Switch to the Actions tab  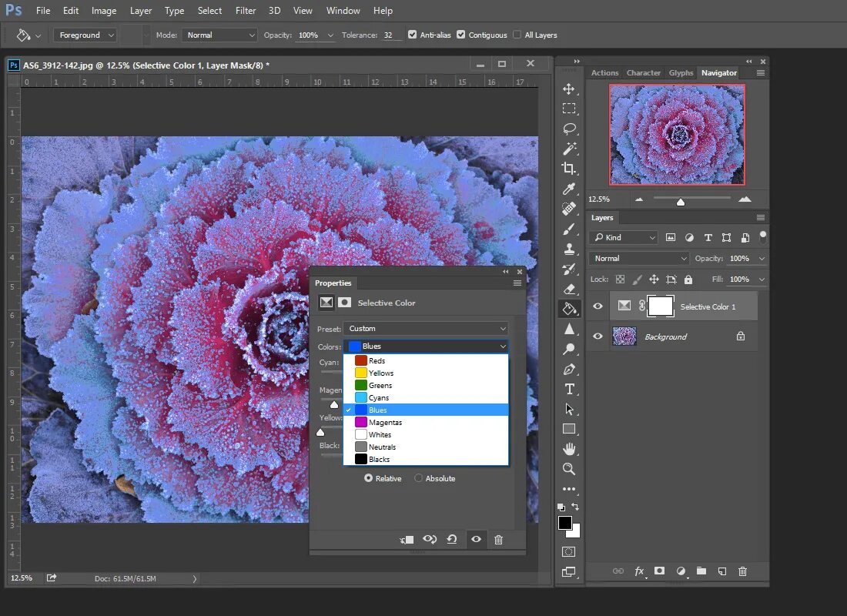[604, 73]
